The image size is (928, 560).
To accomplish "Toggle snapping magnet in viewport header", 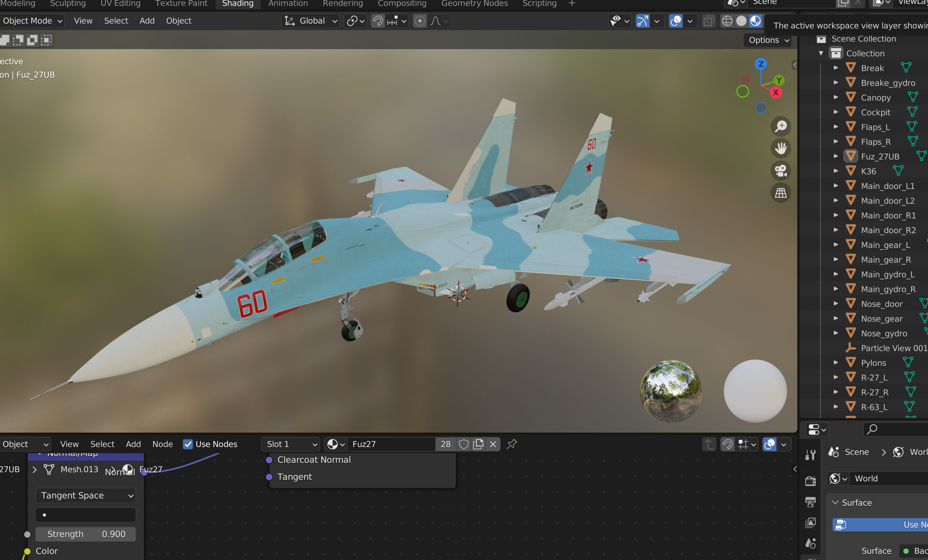I will [378, 21].
